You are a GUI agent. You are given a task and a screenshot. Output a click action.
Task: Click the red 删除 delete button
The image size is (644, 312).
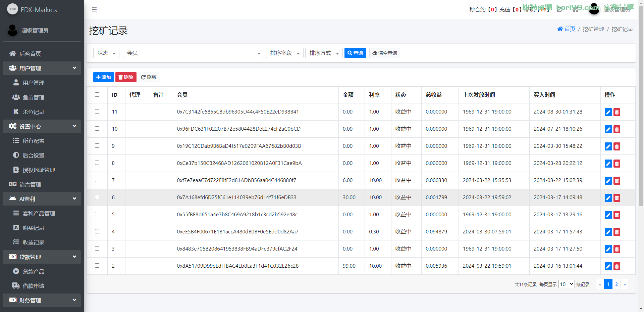(126, 77)
